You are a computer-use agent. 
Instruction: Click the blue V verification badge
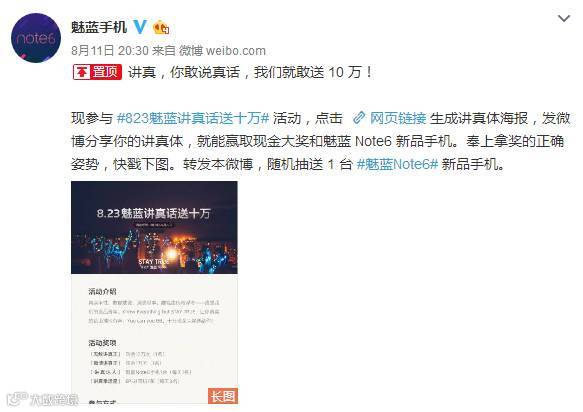coord(140,27)
